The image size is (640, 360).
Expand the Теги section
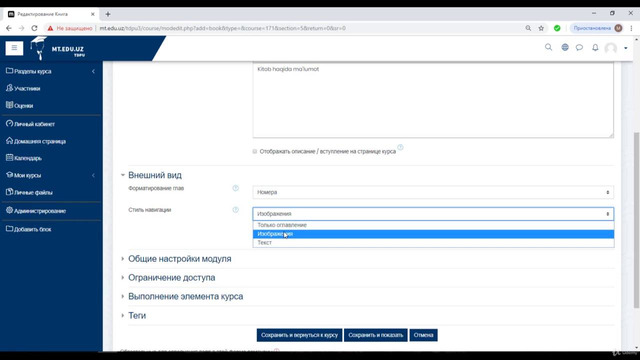coord(137,316)
